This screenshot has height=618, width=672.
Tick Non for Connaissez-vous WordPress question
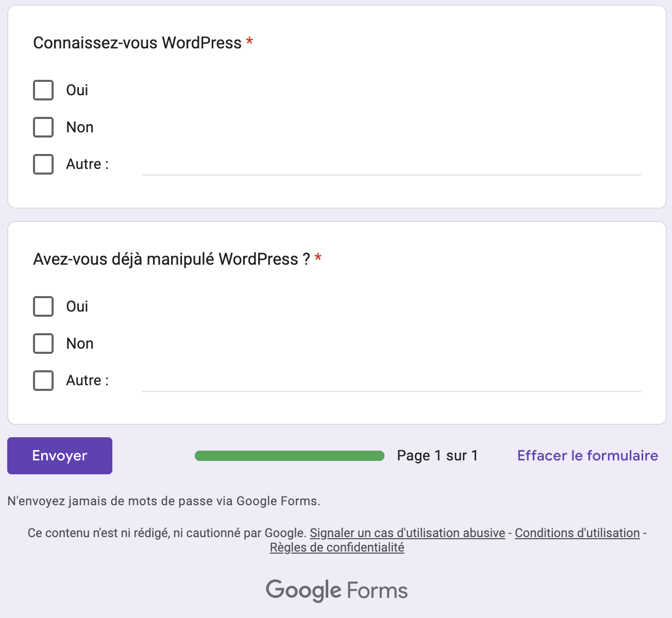click(x=43, y=127)
